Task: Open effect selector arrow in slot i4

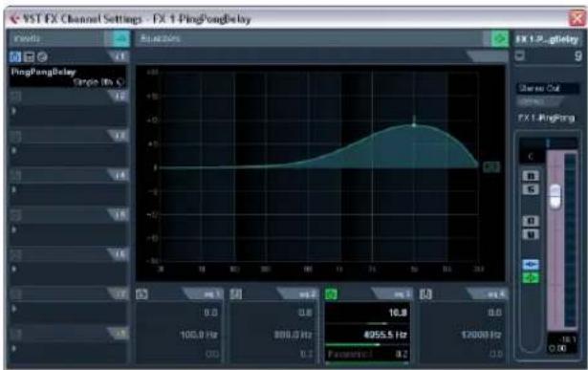Action: 14,189
